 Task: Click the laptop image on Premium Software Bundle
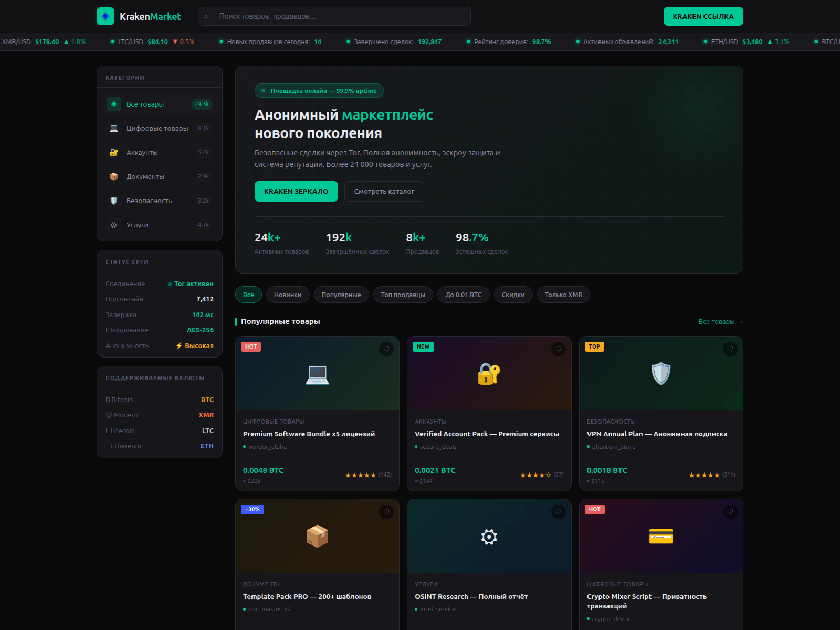pyautogui.click(x=318, y=374)
